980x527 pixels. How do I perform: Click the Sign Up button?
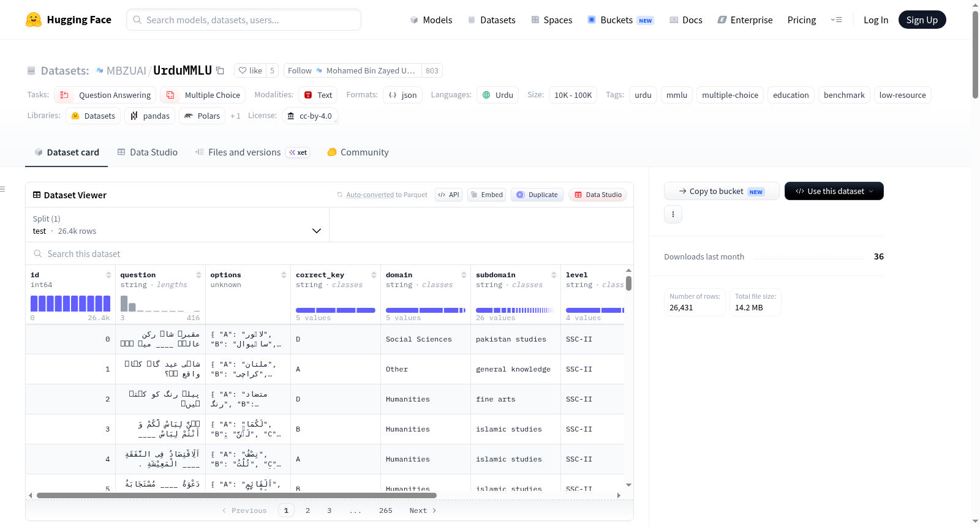click(x=922, y=20)
